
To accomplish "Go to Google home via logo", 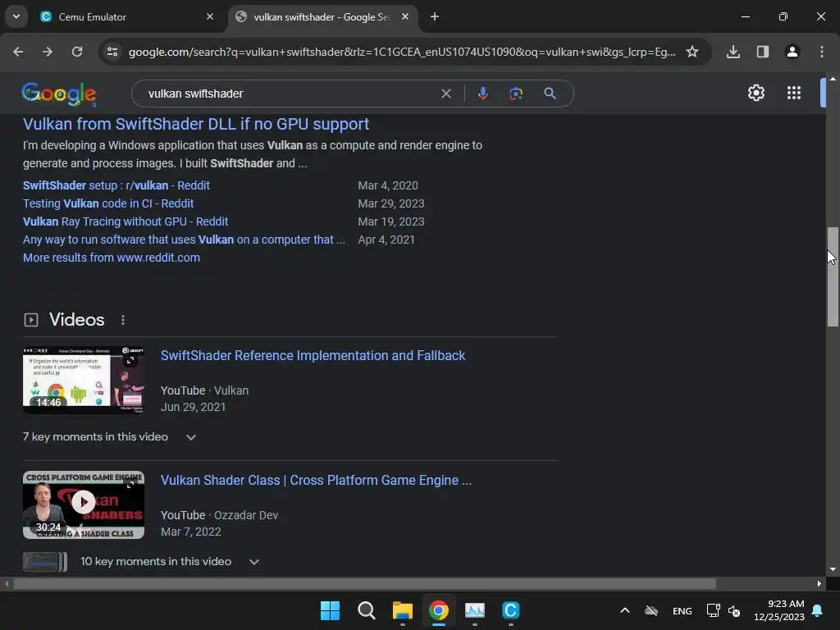I will [x=59, y=94].
